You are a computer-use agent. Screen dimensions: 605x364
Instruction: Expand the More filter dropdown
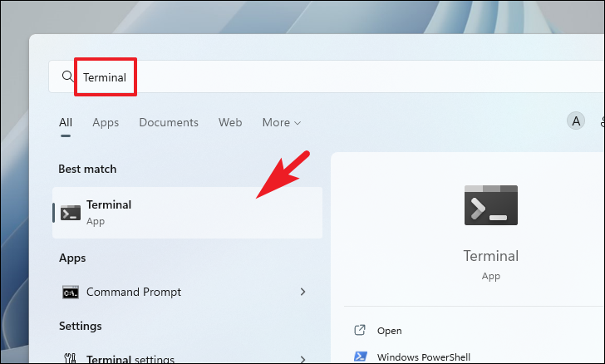pos(281,122)
